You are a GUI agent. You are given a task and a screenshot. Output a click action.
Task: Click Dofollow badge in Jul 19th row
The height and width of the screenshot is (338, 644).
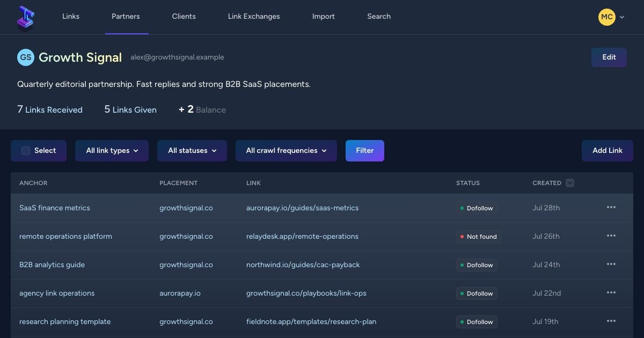[477, 322]
